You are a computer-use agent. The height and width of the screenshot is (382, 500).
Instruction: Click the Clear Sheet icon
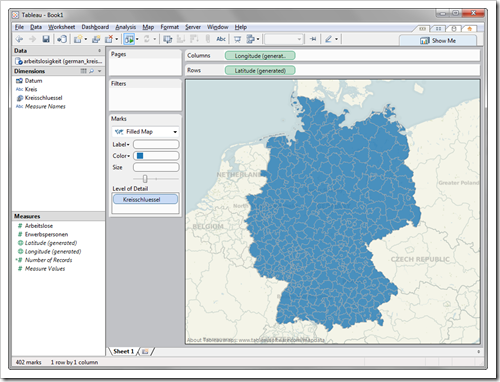click(x=109, y=39)
